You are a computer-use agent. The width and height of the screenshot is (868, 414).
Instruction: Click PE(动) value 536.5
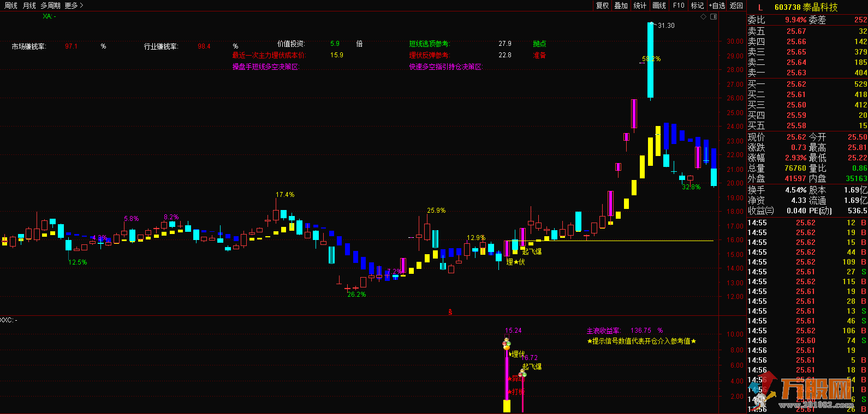click(x=857, y=211)
